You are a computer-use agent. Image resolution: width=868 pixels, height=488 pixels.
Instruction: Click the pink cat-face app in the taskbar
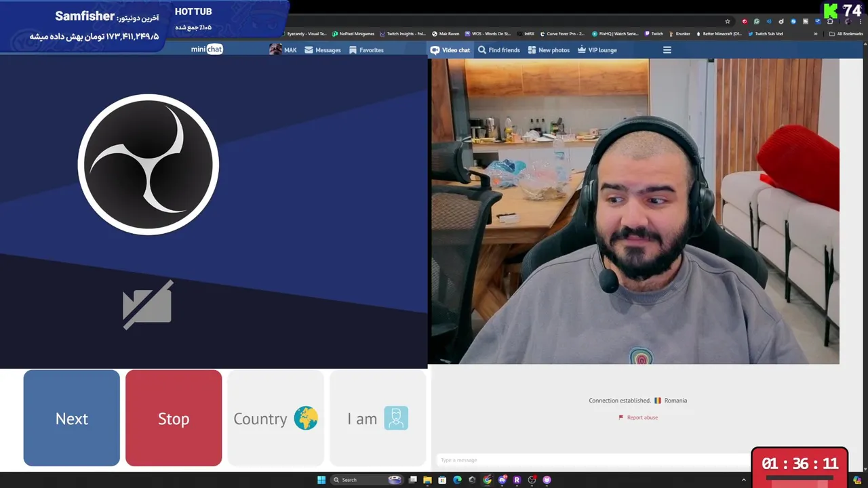(547, 480)
